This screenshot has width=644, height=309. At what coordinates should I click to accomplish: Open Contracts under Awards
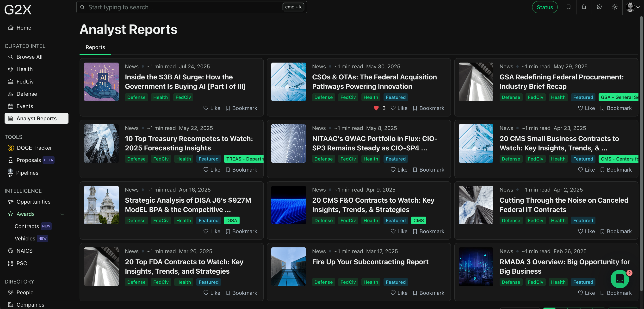[27, 226]
